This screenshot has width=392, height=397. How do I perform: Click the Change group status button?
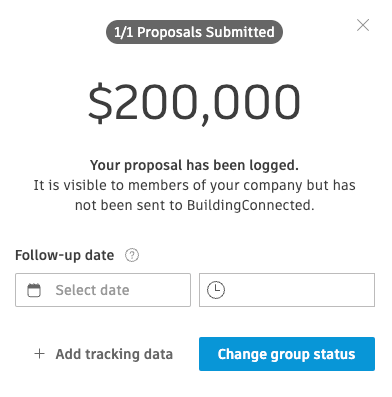(287, 354)
